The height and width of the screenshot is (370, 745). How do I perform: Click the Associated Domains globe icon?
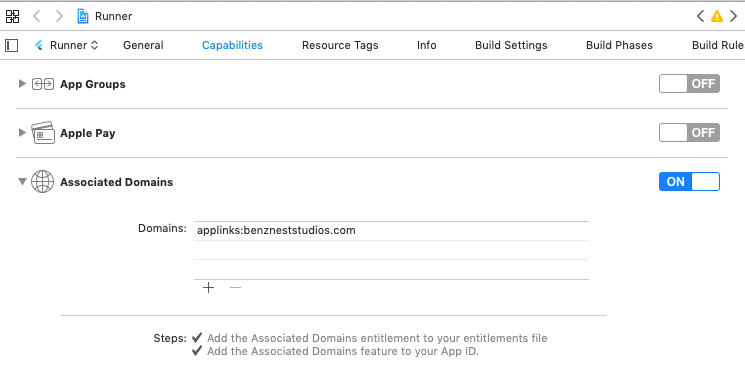(x=43, y=182)
